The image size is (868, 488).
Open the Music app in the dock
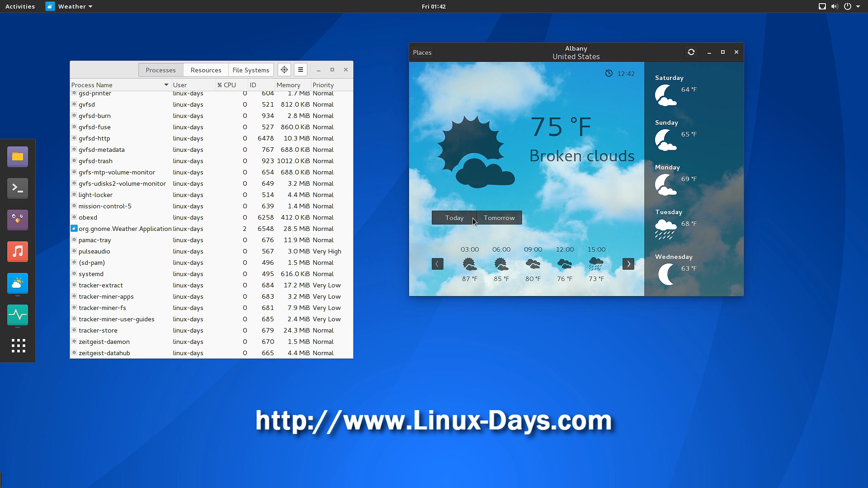[18, 252]
